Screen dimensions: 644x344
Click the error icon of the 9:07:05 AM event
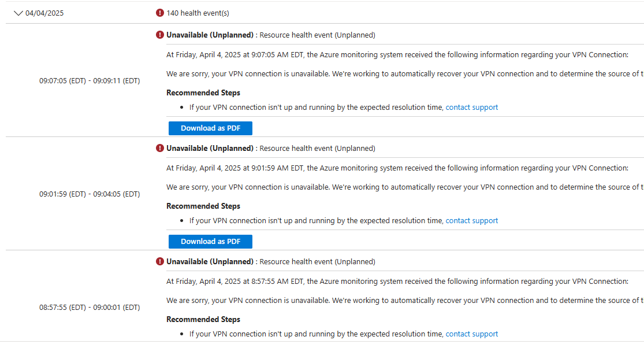click(x=160, y=35)
